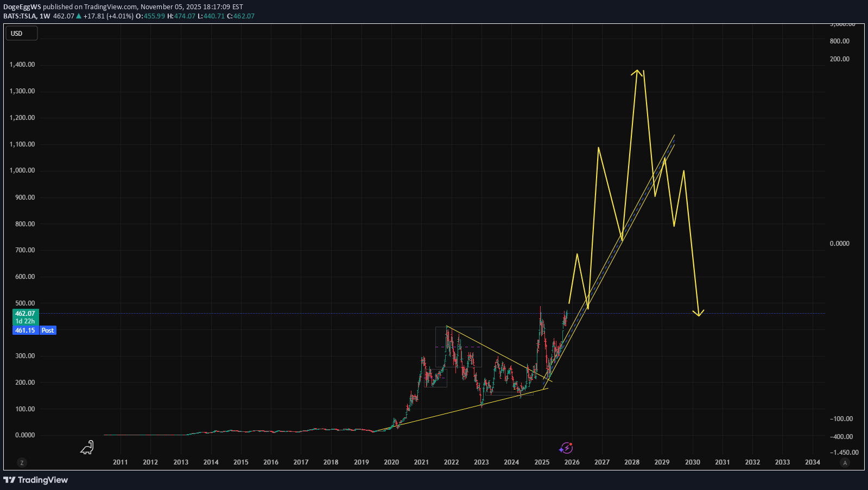Click the TradingView logo

[x=36, y=480]
